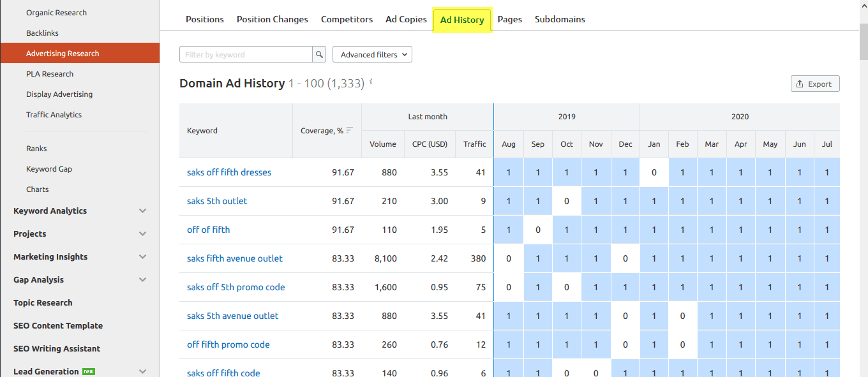Select the Subdomains tab
868x377 pixels.
[560, 19]
